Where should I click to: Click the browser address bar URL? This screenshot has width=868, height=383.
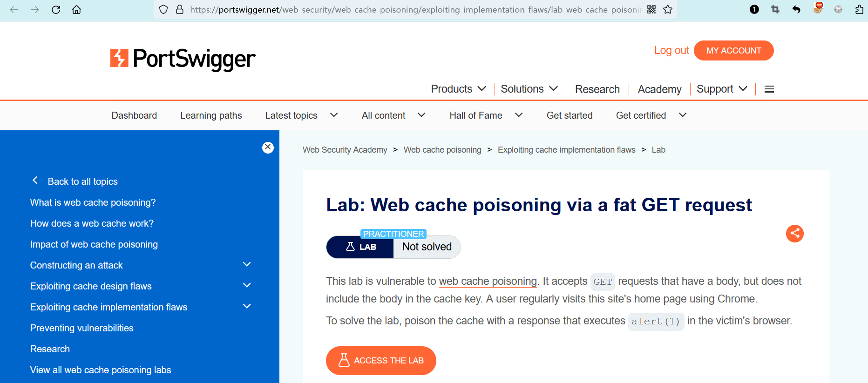pos(414,10)
